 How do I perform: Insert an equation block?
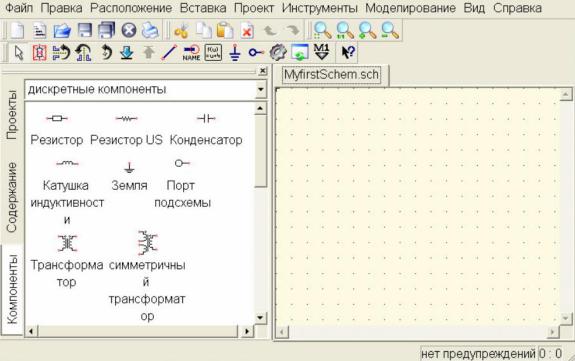213,53
